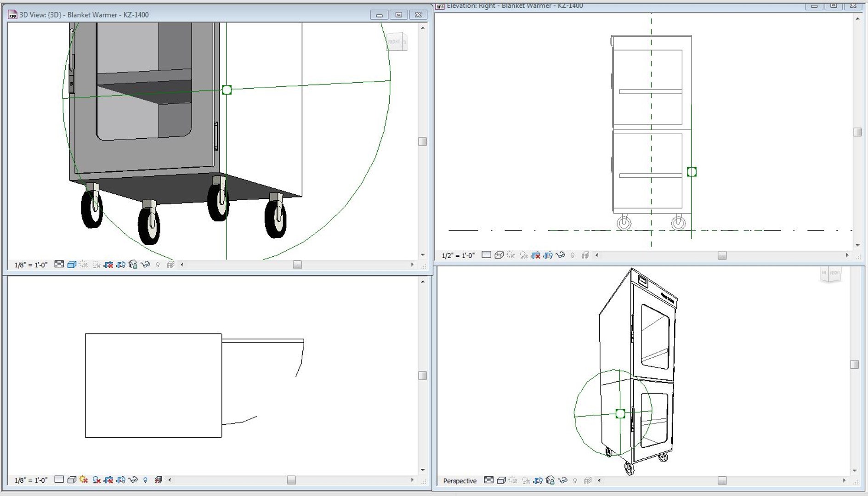
Task: Open Detail Level in bottom-left view
Action: [x=59, y=479]
